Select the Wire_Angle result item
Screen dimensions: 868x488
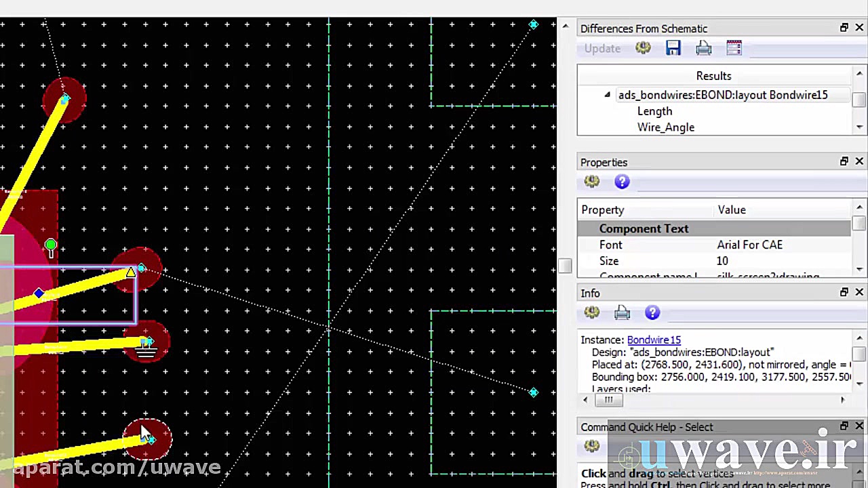click(665, 127)
